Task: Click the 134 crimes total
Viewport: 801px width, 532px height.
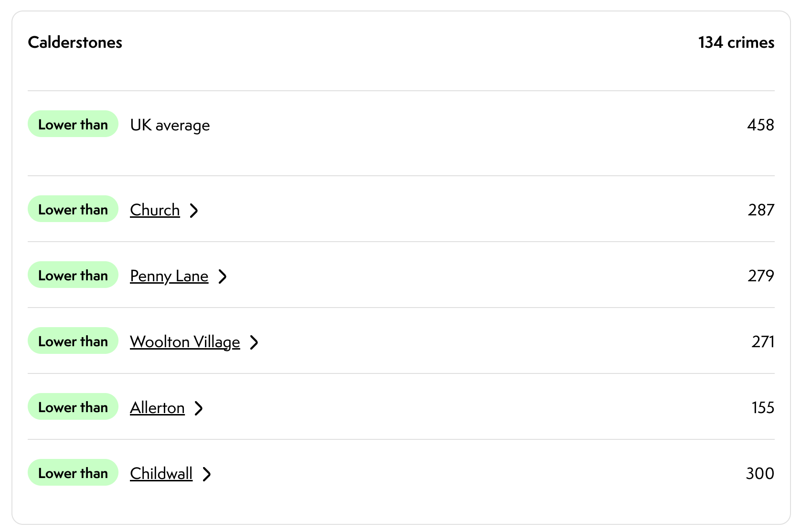Action: 736,43
